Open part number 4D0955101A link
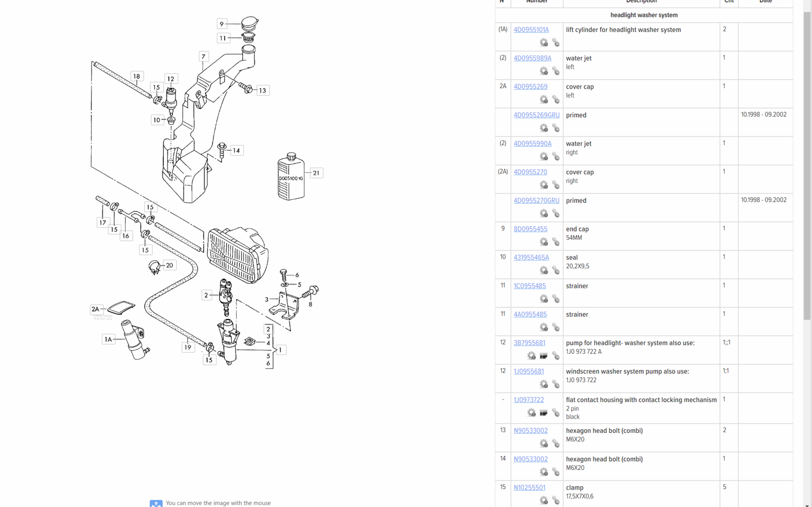Viewport: 812px width, 507px height. pos(531,30)
